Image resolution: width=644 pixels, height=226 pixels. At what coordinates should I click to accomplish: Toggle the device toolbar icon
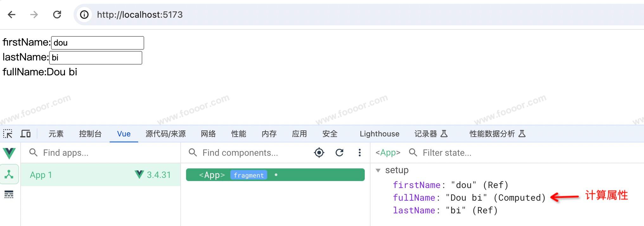coord(25,134)
